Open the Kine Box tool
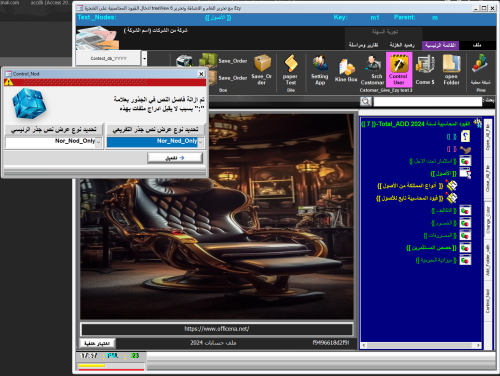500x376 pixels. [x=346, y=71]
